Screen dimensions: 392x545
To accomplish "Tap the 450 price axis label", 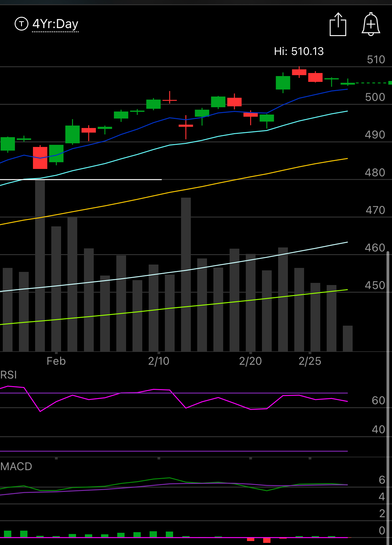I will (x=375, y=285).
